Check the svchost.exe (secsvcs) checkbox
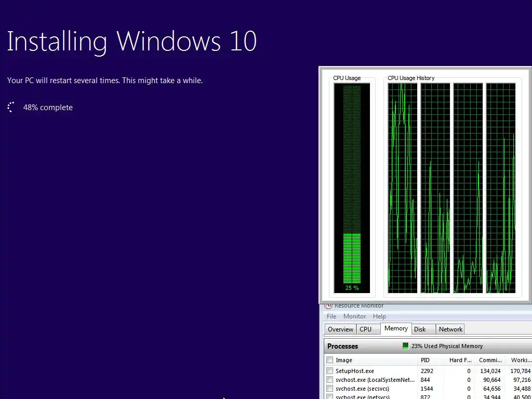 (x=329, y=389)
